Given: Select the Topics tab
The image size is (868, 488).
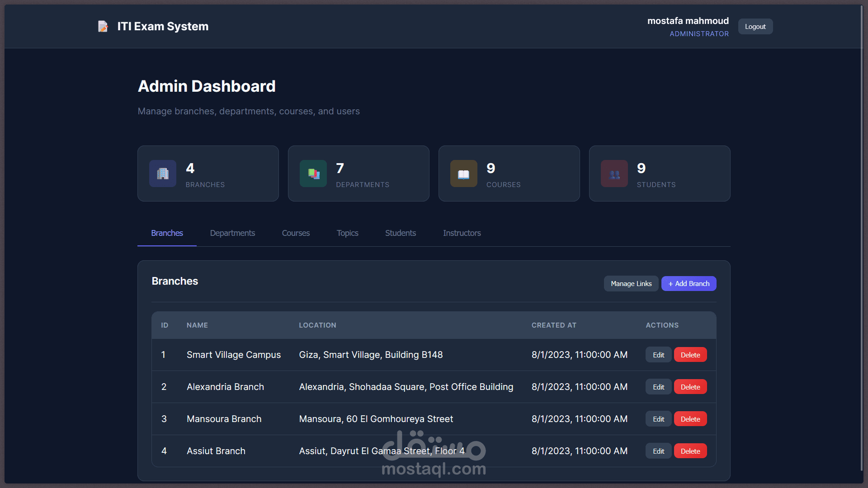Looking at the screenshot, I should [x=347, y=233].
